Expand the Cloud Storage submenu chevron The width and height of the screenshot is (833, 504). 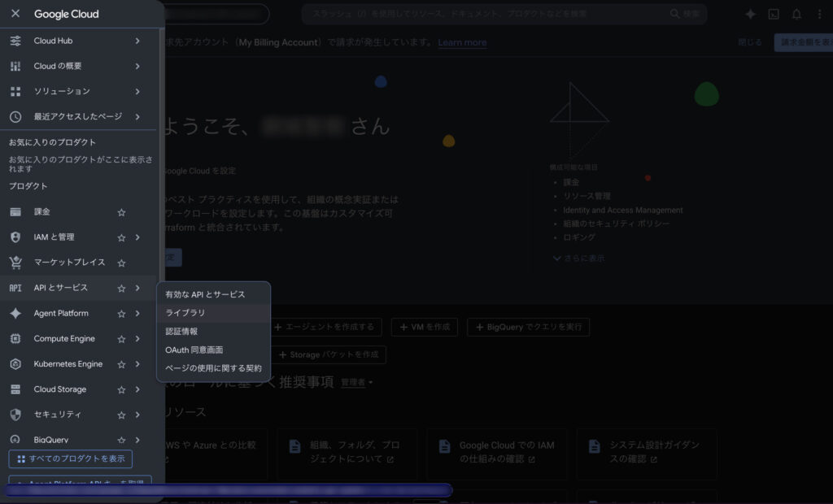coord(137,389)
